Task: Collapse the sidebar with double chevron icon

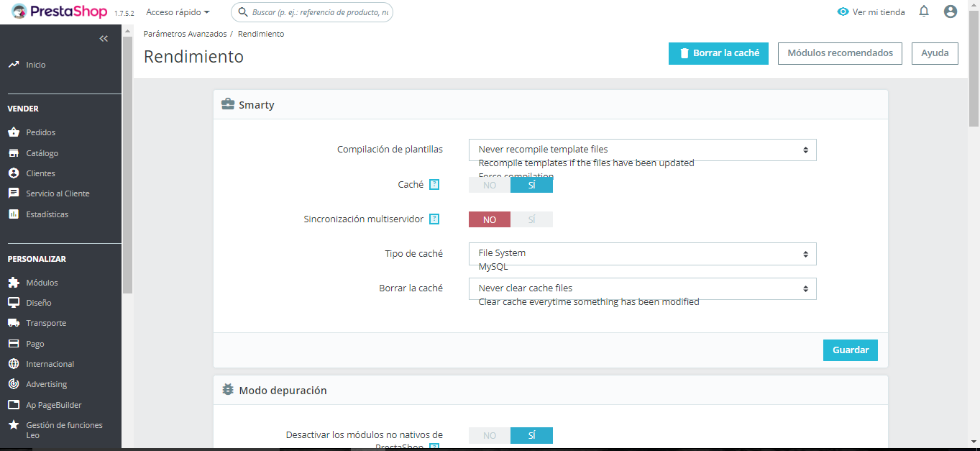Action: coord(104,39)
